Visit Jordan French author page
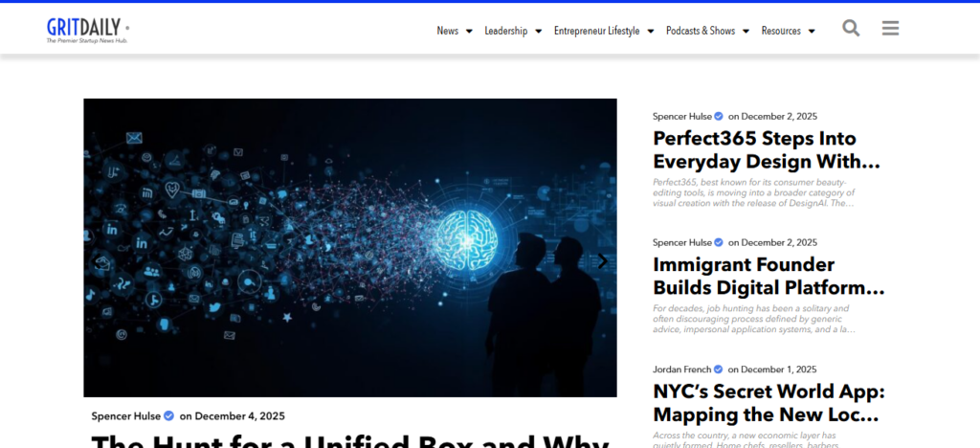Screen dimensions: 980x448 682,370
